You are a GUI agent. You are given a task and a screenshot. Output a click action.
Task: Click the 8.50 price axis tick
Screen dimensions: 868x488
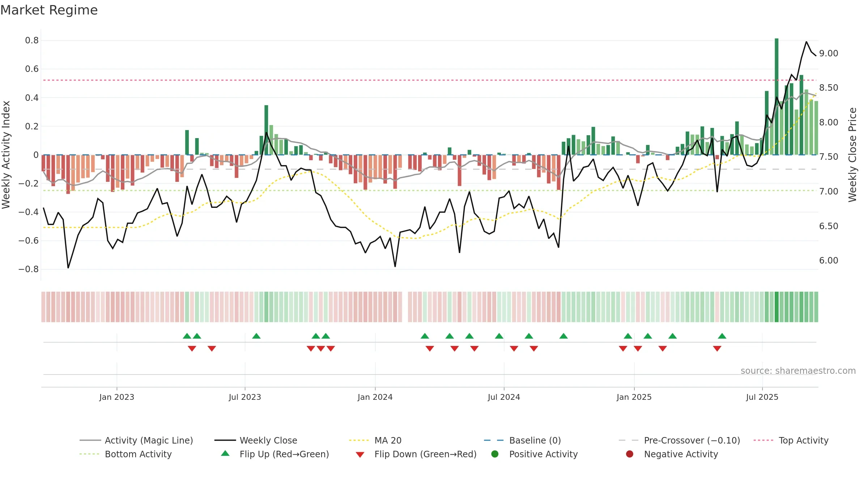829,88
